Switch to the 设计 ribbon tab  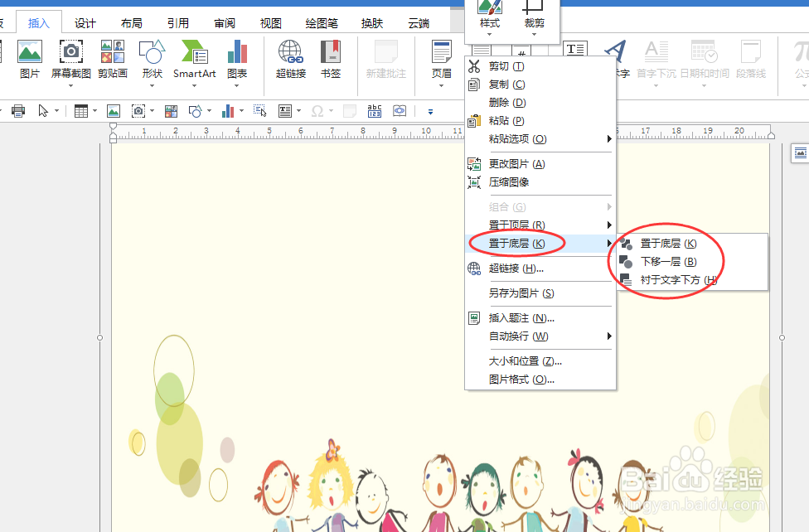point(84,22)
